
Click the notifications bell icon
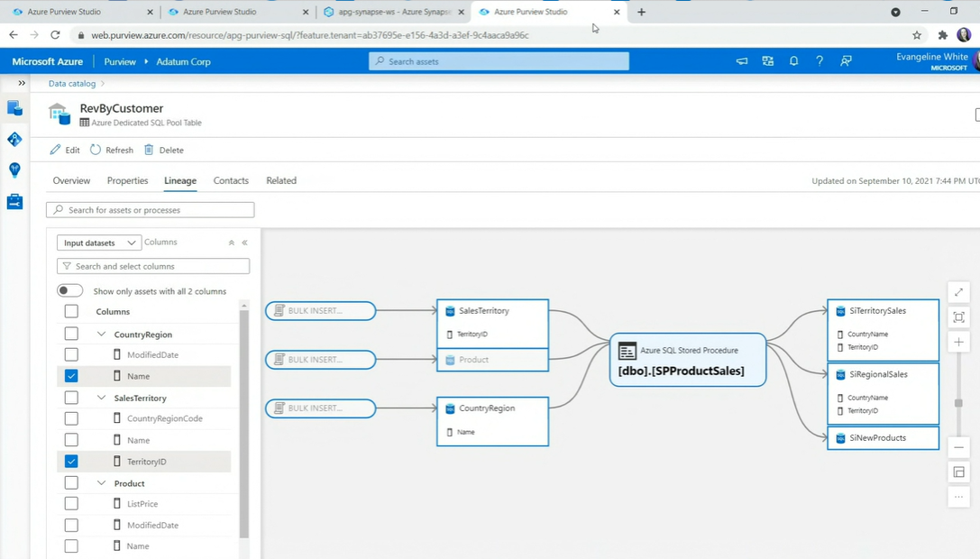click(x=793, y=61)
